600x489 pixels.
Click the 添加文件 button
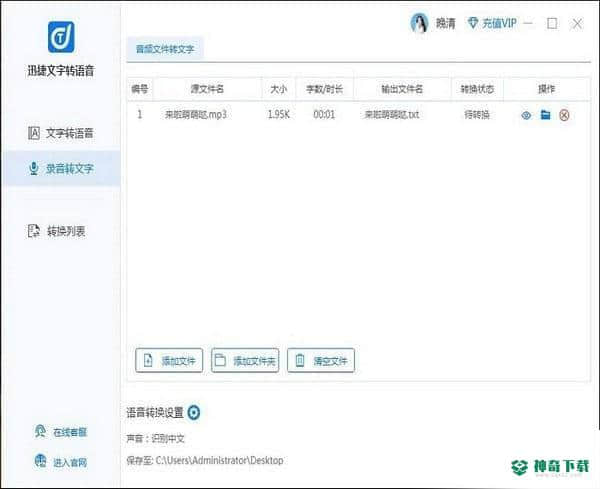coord(169,360)
